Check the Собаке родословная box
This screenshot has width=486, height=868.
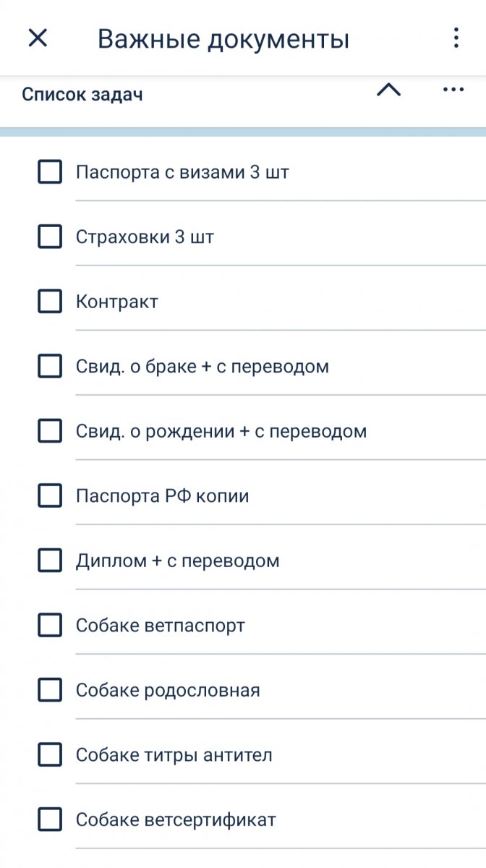pos(50,690)
